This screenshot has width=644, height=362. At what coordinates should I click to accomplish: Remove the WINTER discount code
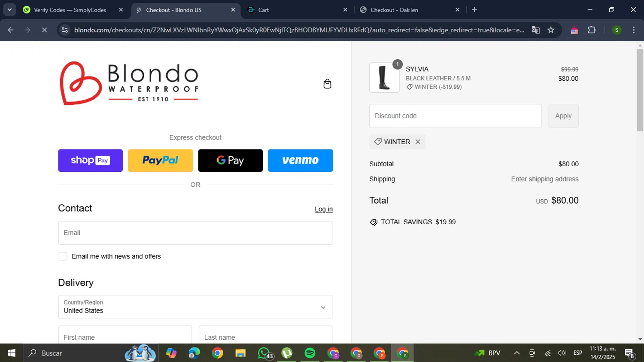(418, 142)
